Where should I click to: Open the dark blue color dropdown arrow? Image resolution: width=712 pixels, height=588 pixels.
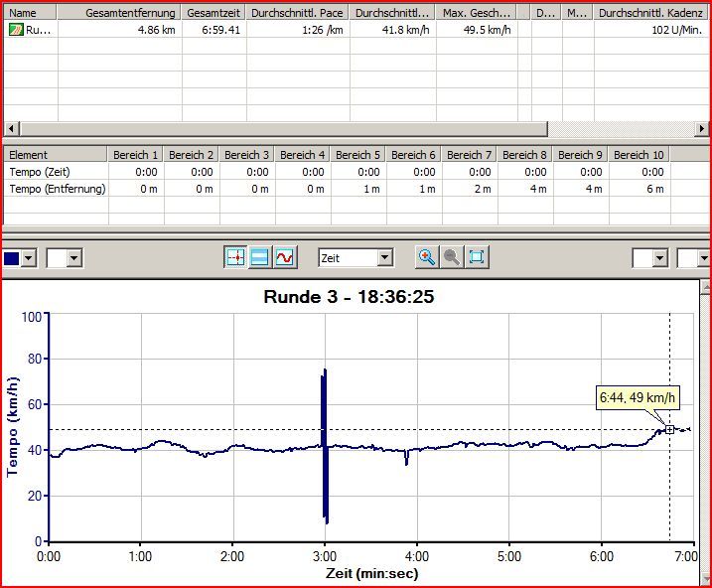click(x=29, y=258)
